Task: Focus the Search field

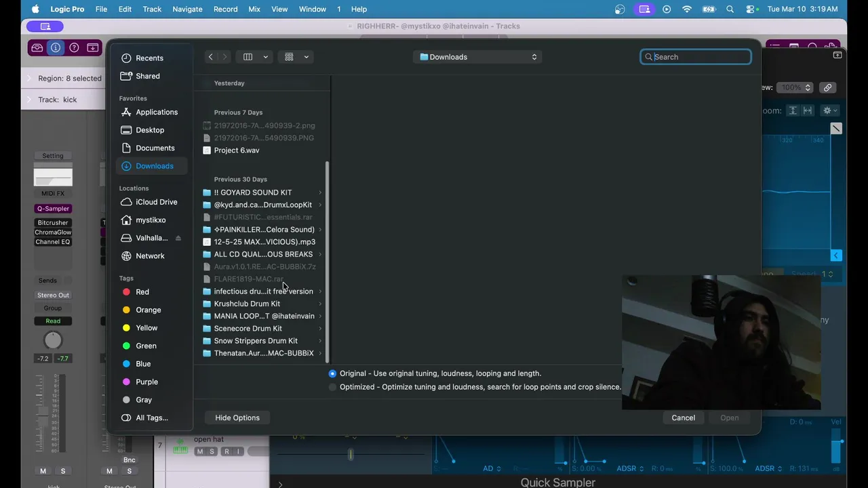Action: click(x=696, y=57)
